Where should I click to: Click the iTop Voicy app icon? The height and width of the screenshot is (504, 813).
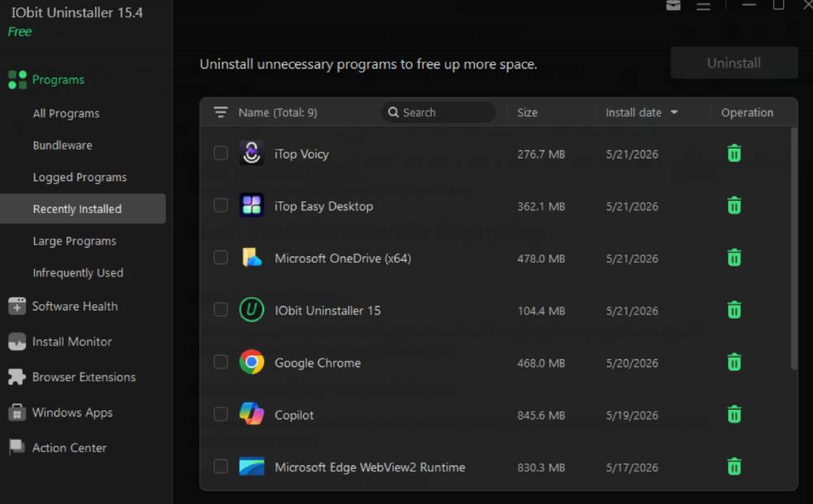251,154
